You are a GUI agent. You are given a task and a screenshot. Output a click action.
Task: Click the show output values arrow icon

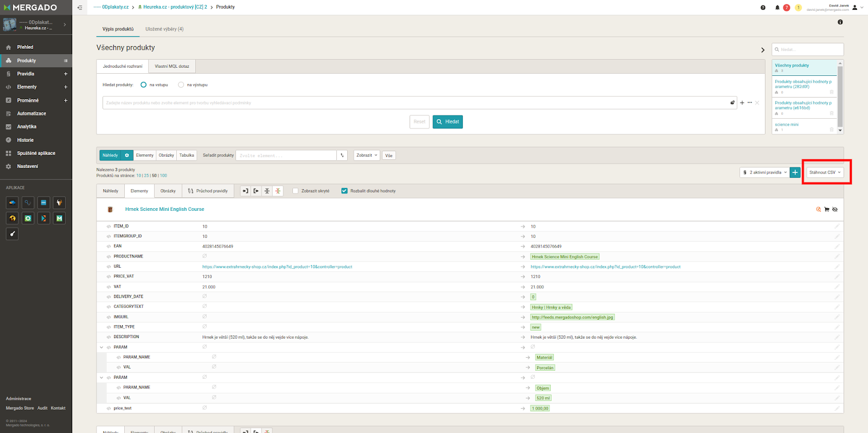point(256,191)
